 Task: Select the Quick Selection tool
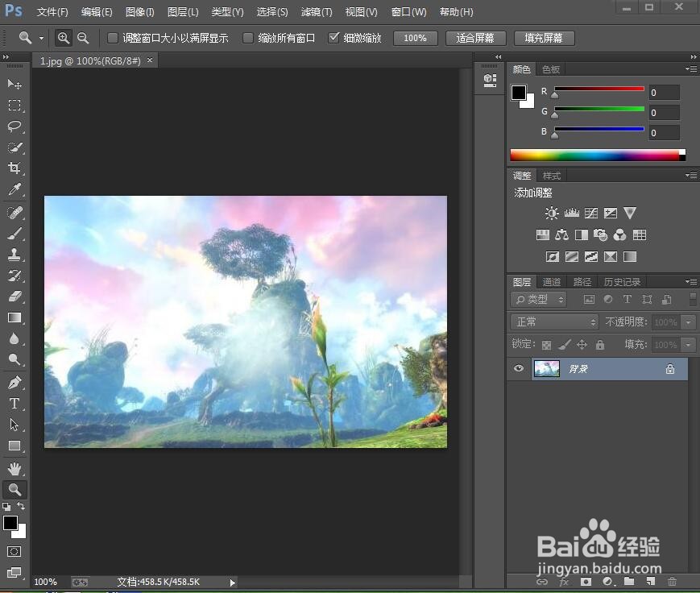coord(14,147)
